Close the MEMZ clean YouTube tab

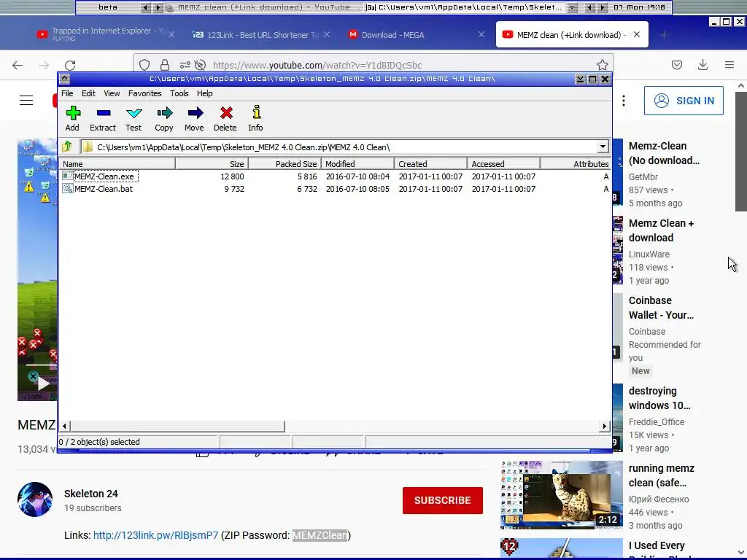(x=637, y=34)
